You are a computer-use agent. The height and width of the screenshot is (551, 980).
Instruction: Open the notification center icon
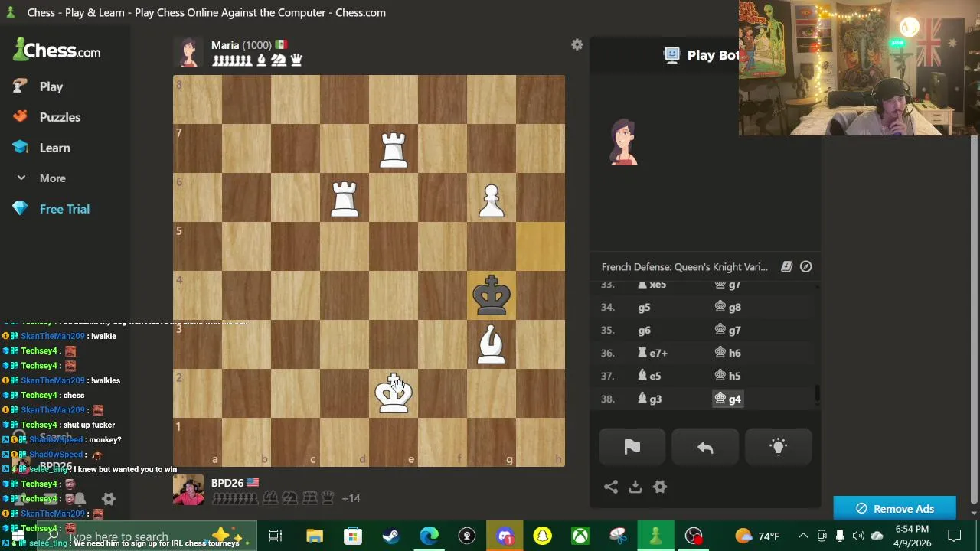click(x=955, y=536)
